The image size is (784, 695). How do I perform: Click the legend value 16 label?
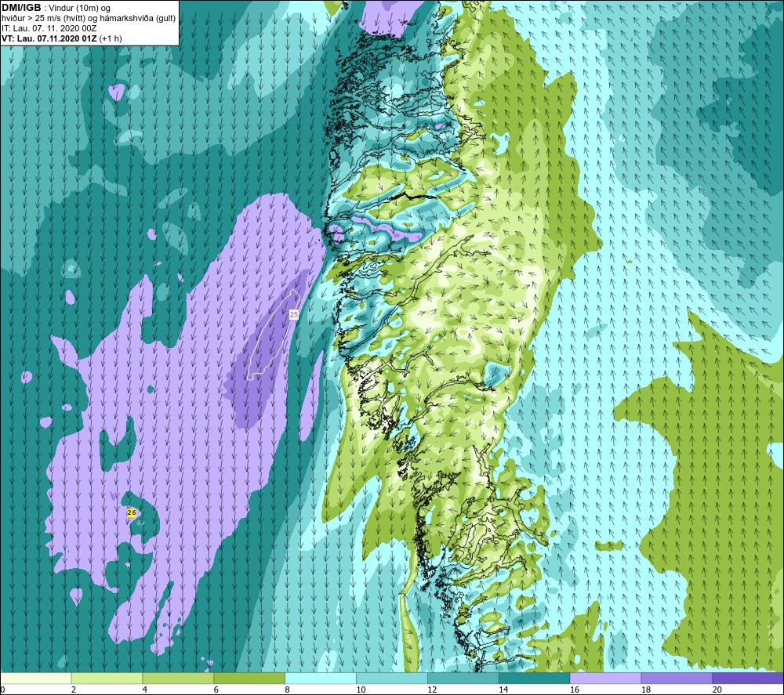(x=575, y=690)
